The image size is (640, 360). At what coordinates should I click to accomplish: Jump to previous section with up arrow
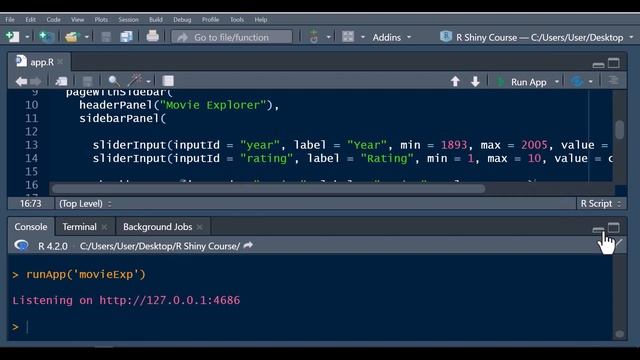click(x=455, y=82)
